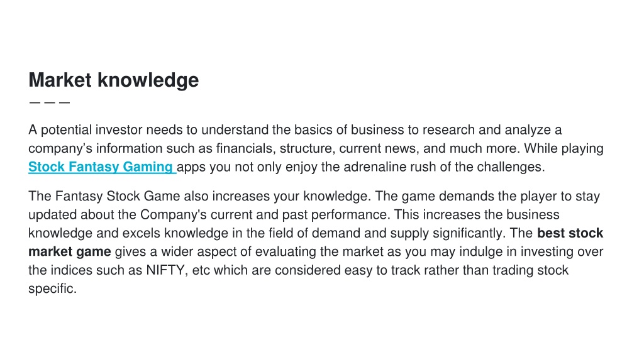Click the sentence starting 'The Fantasy Stock Game'
The width and height of the screenshot is (644, 362).
tap(199, 196)
